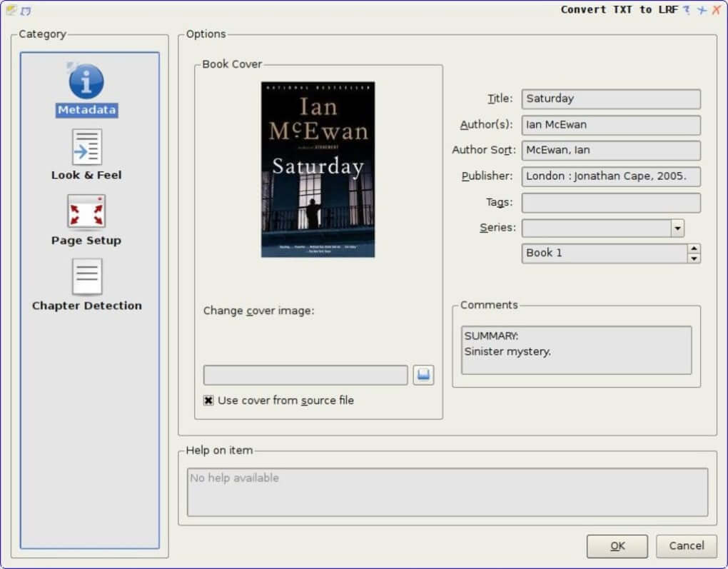The height and width of the screenshot is (569, 728).
Task: Open the Chapter Detection category icon
Action: [x=86, y=277]
